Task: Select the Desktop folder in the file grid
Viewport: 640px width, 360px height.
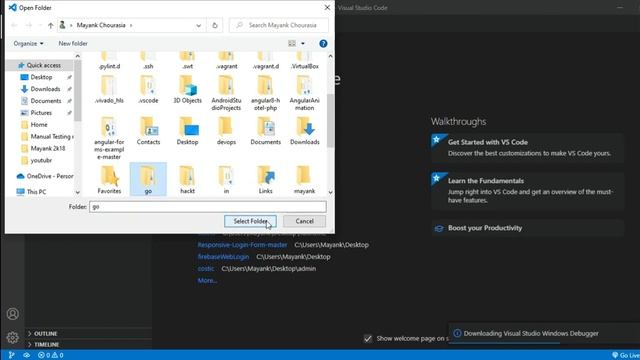Action: (187, 131)
